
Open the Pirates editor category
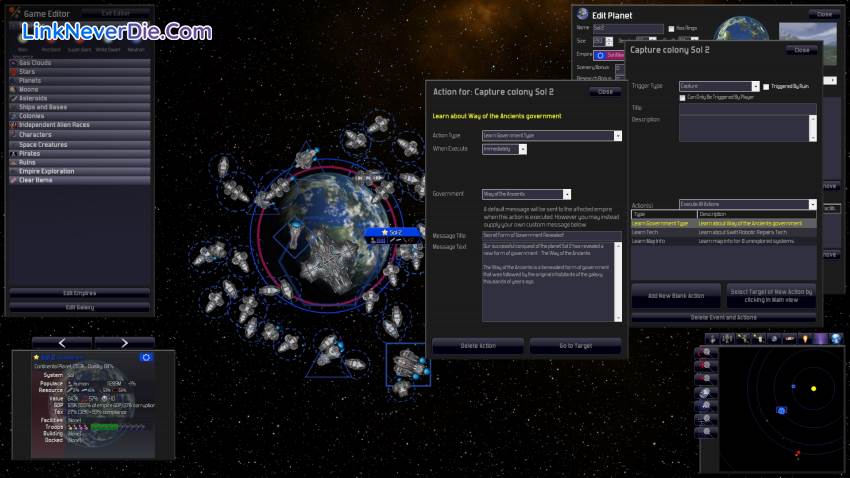point(80,154)
